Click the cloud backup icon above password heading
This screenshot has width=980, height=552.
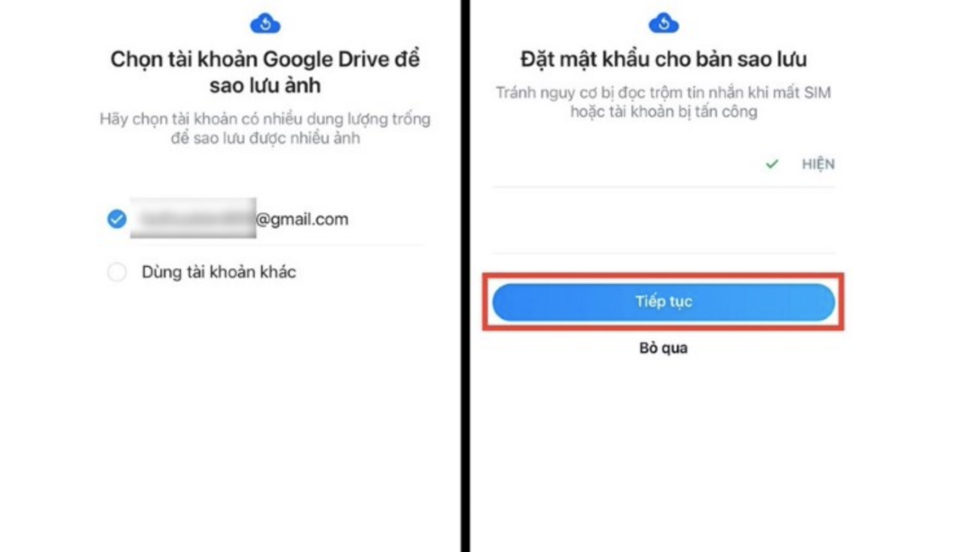coord(664,24)
